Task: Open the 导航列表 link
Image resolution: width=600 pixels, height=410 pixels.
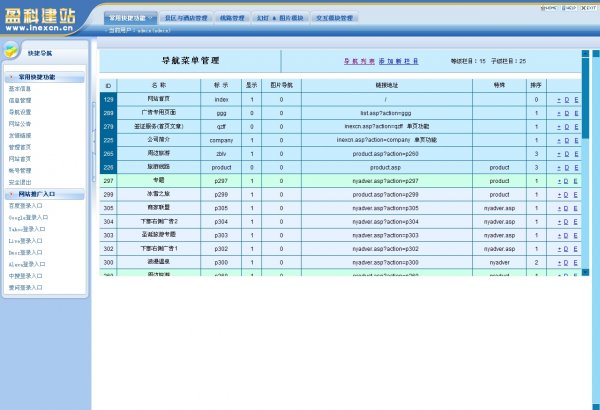Action: click(359, 61)
